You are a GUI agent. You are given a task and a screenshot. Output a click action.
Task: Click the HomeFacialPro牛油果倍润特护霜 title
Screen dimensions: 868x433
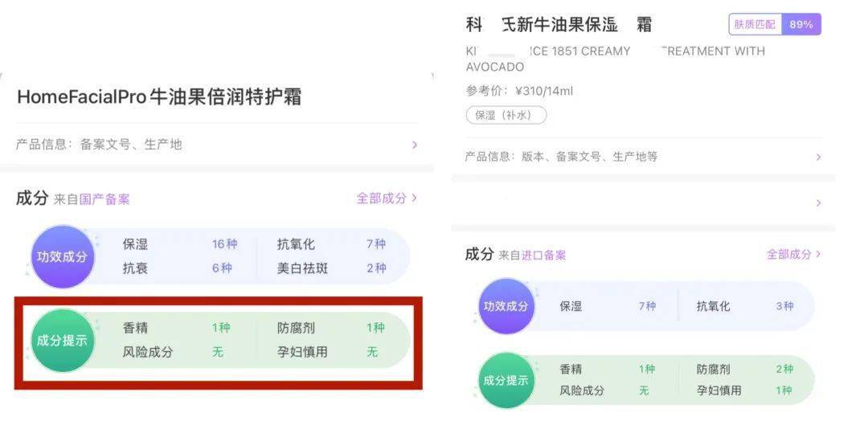coord(159,97)
